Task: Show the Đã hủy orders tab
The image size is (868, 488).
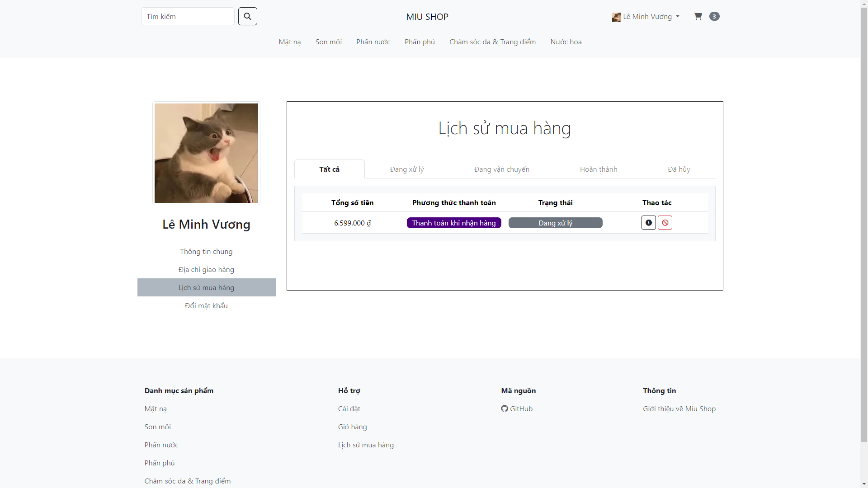Action: click(679, 169)
